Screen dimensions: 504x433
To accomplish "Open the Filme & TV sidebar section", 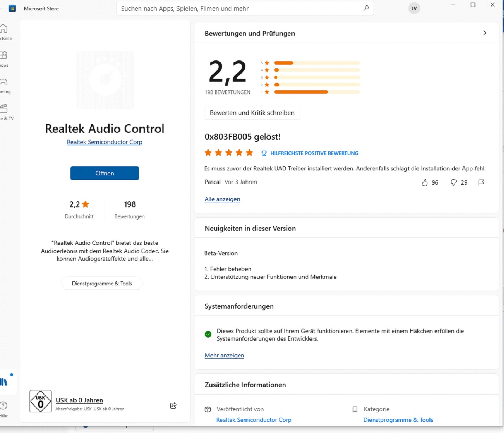I will tap(4, 109).
